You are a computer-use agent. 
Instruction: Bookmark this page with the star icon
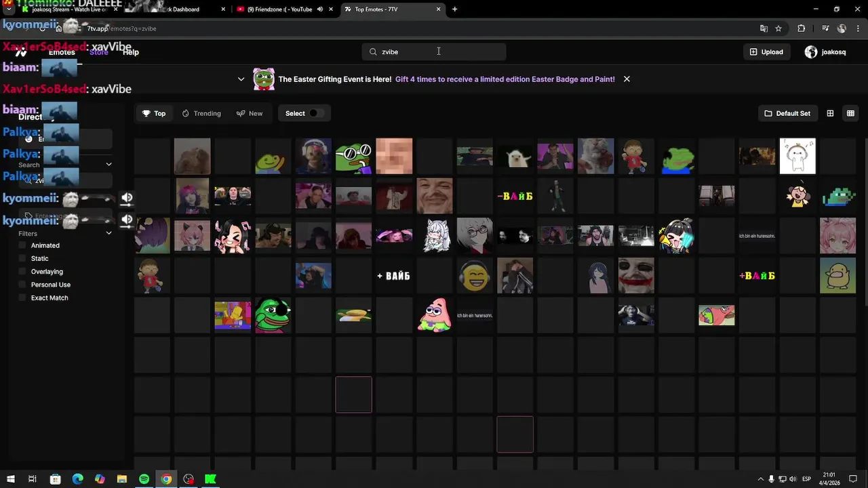coord(778,28)
